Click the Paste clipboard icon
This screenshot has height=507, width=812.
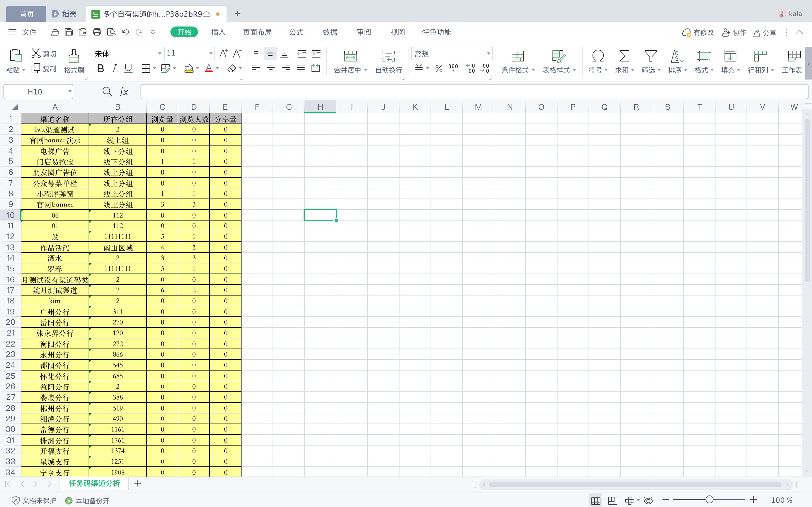point(16,56)
